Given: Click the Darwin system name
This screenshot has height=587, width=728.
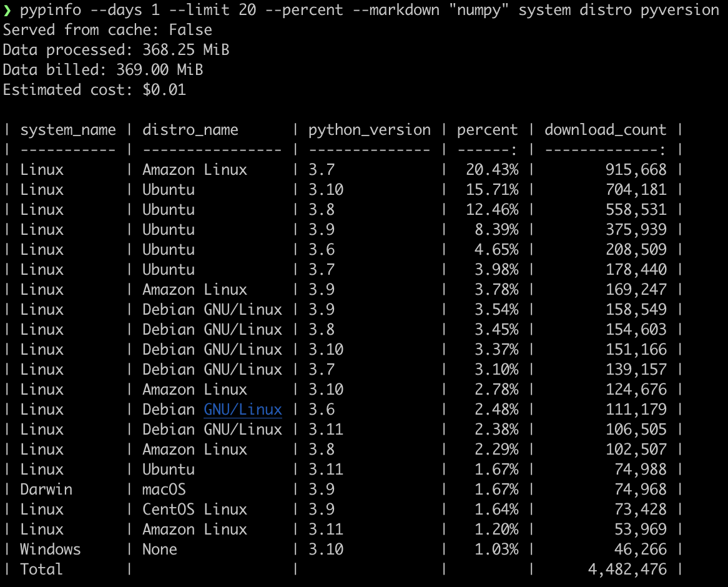Looking at the screenshot, I should (x=46, y=489).
